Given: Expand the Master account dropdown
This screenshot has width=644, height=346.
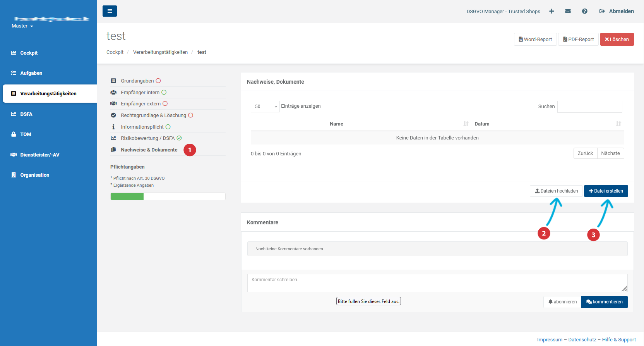Looking at the screenshot, I should [22, 26].
